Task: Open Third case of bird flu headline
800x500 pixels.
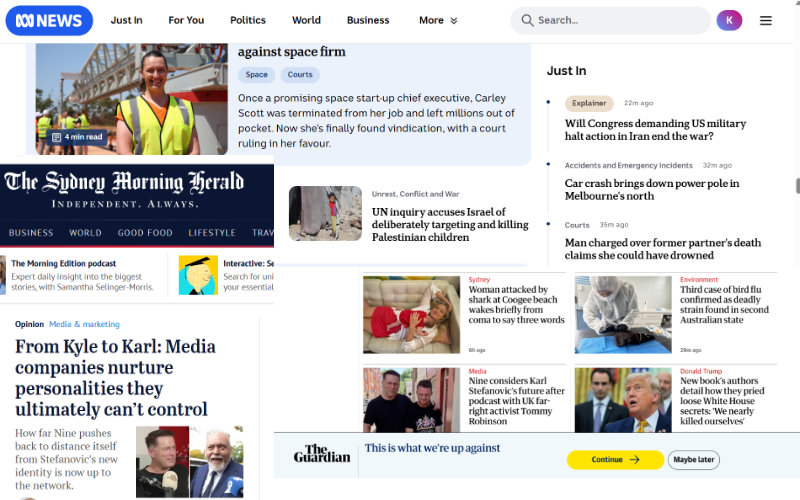Action: pos(724,305)
